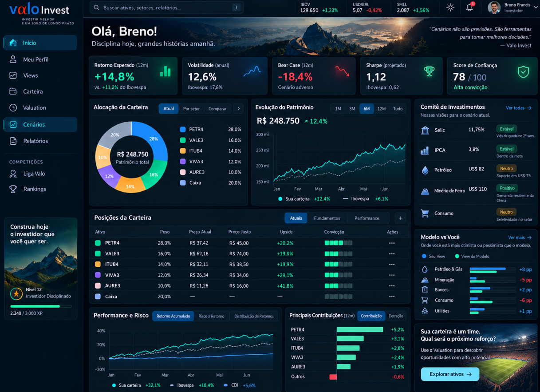Click the Utilities icon in Modelo vs Você

click(425, 311)
